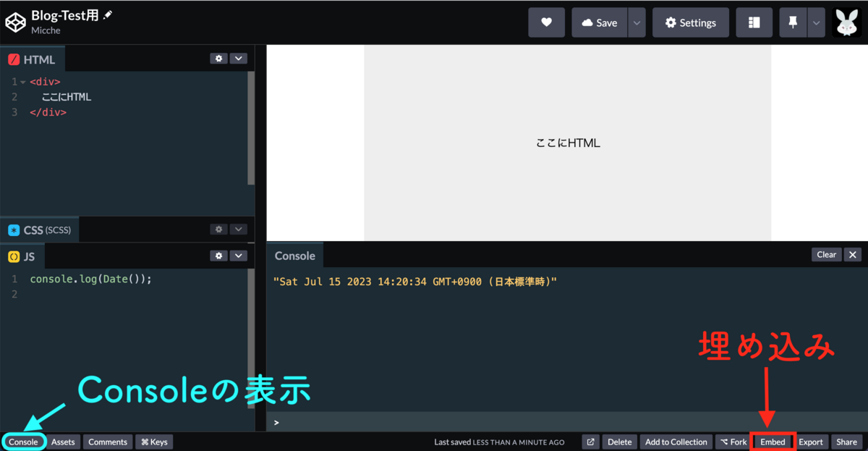Click the change layout icon
Screen dimensions: 868x451
(x=754, y=22)
